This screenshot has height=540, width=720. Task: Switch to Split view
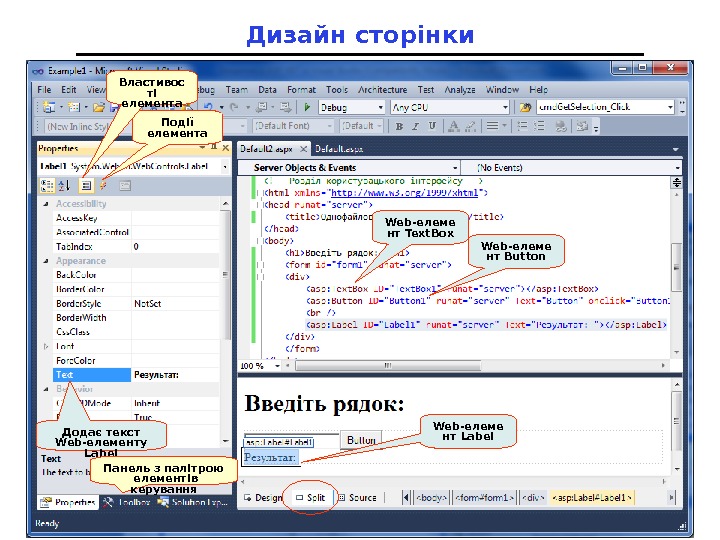pyautogui.click(x=310, y=498)
